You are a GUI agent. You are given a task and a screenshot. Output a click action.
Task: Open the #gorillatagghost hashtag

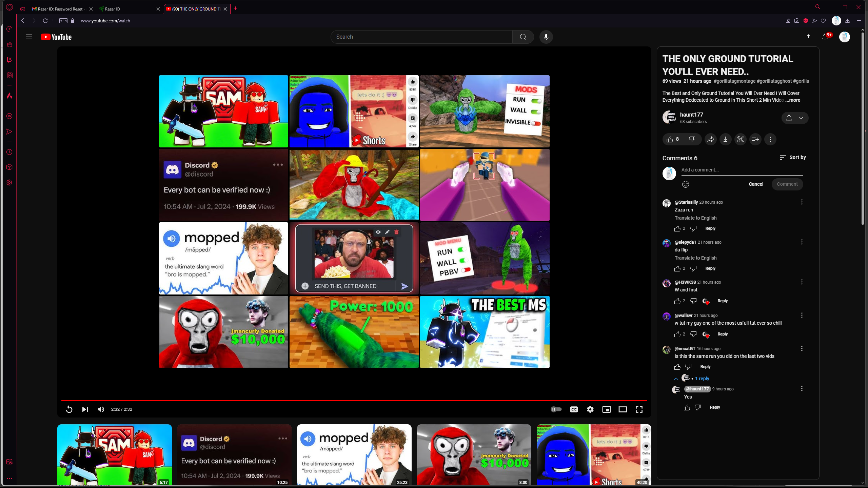click(x=774, y=81)
